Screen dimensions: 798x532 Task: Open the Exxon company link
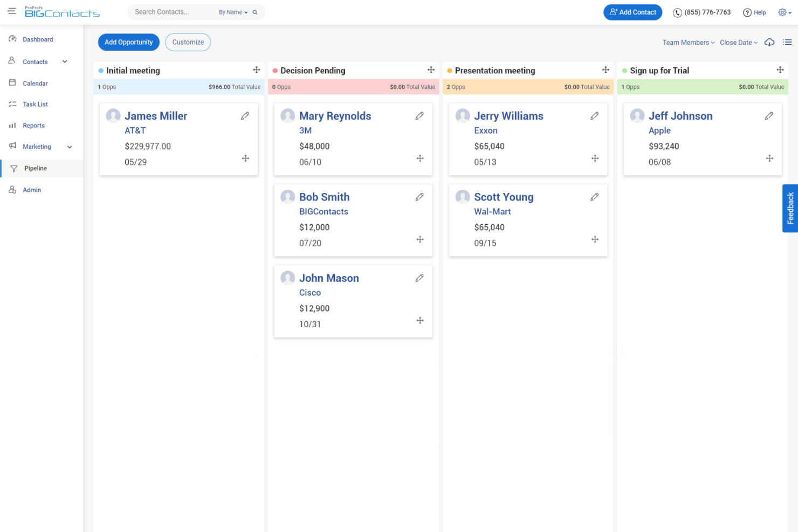click(486, 130)
